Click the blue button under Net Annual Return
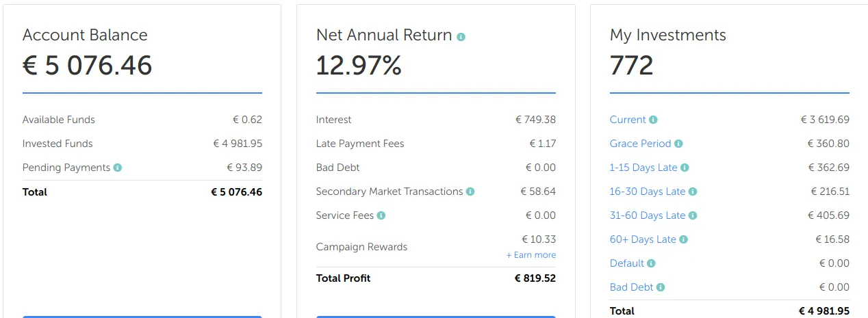The width and height of the screenshot is (868, 318). (x=436, y=317)
